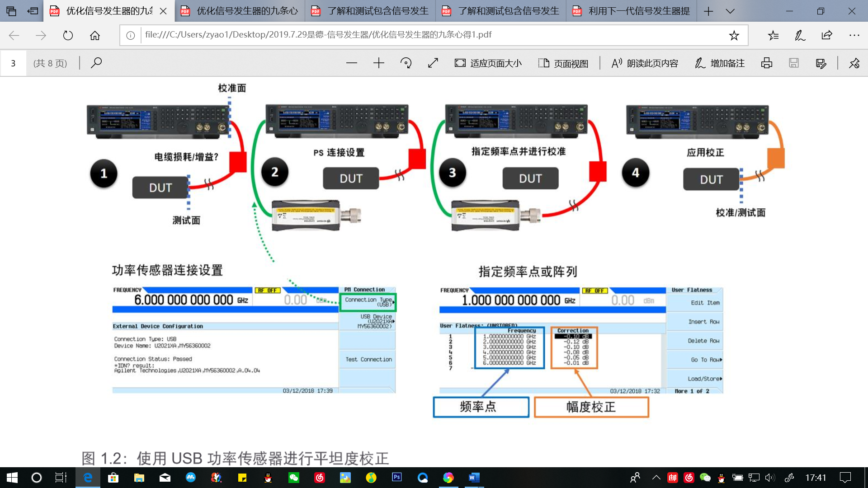Refresh the current PDF page
868x488 pixels.
coord(68,35)
